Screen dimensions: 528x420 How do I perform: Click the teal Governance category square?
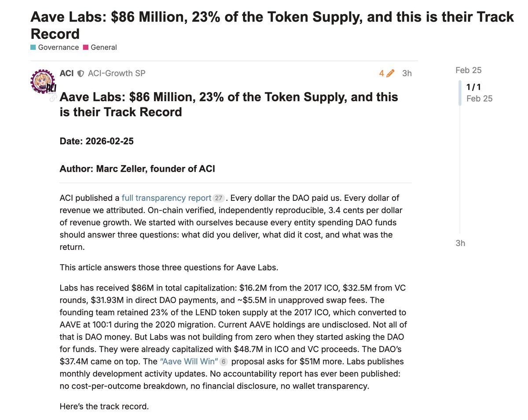pos(33,47)
